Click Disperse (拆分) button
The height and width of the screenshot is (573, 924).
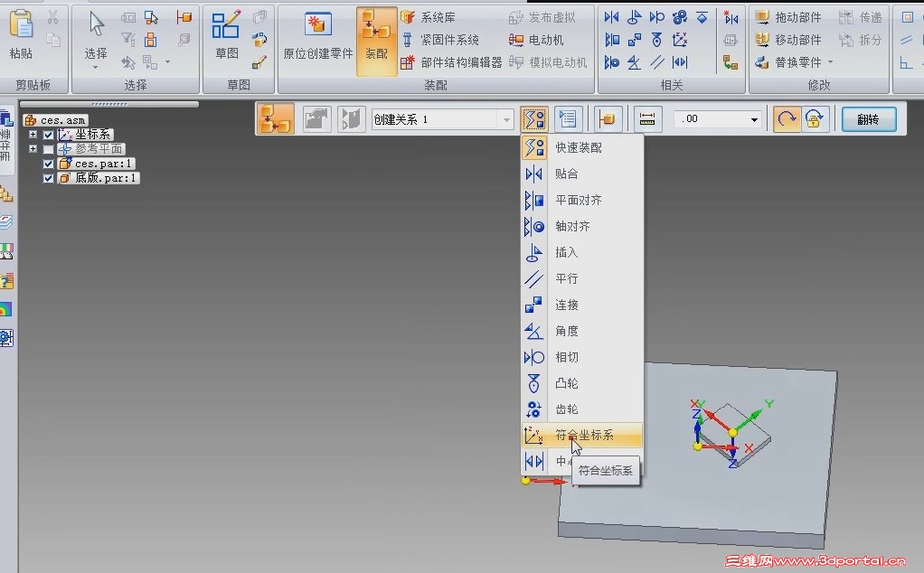pos(861,40)
